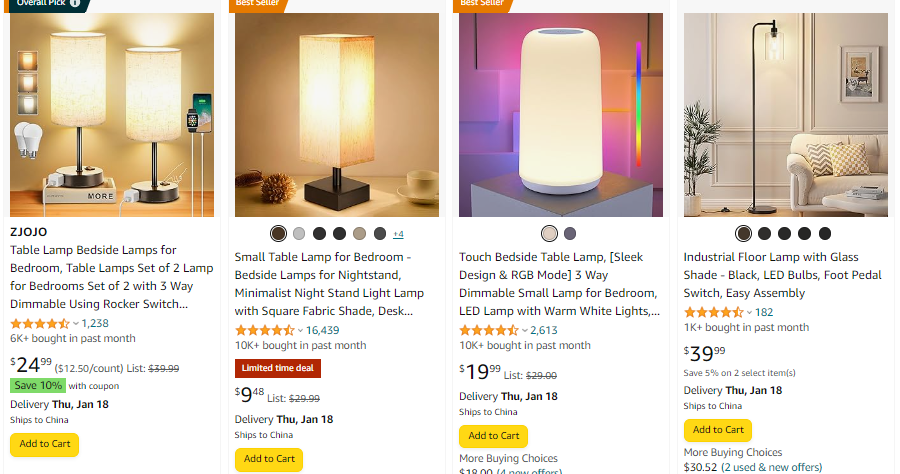The height and width of the screenshot is (474, 900).
Task: Click the star rating of the ZJOJO lamp set
Action: click(x=40, y=323)
